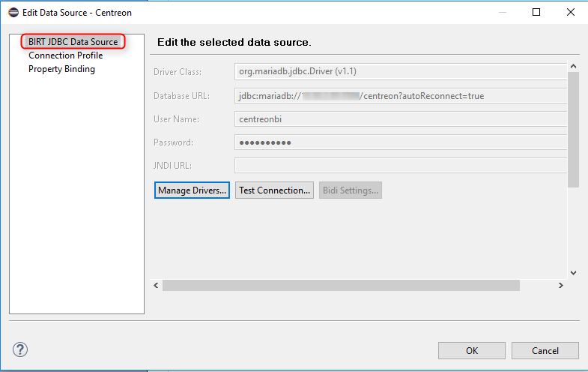Select BIRT JDBC Data Source in list
The image size is (588, 372).
point(73,42)
